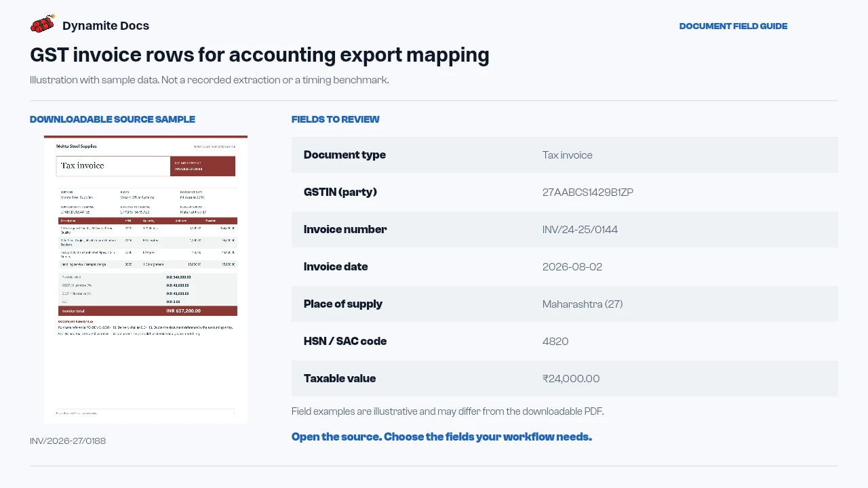Select the Invoice date field label

point(336,267)
